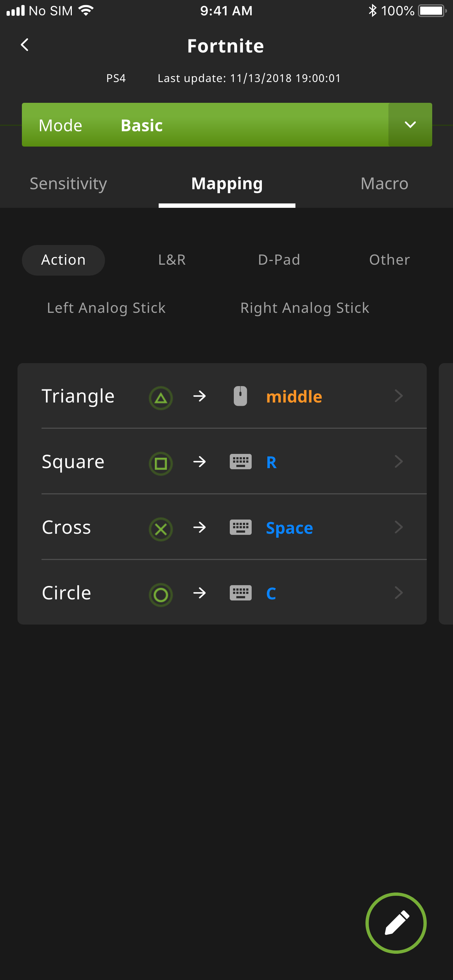Click the Triangle button icon
Viewport: 453px width, 980px height.
point(160,397)
